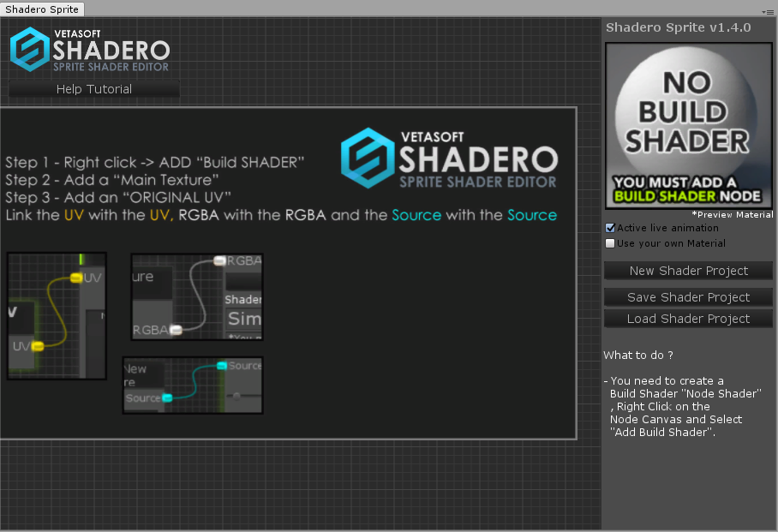Click the large Shadero hexagon logo in tutorial panel
778x532 pixels.
(368, 158)
